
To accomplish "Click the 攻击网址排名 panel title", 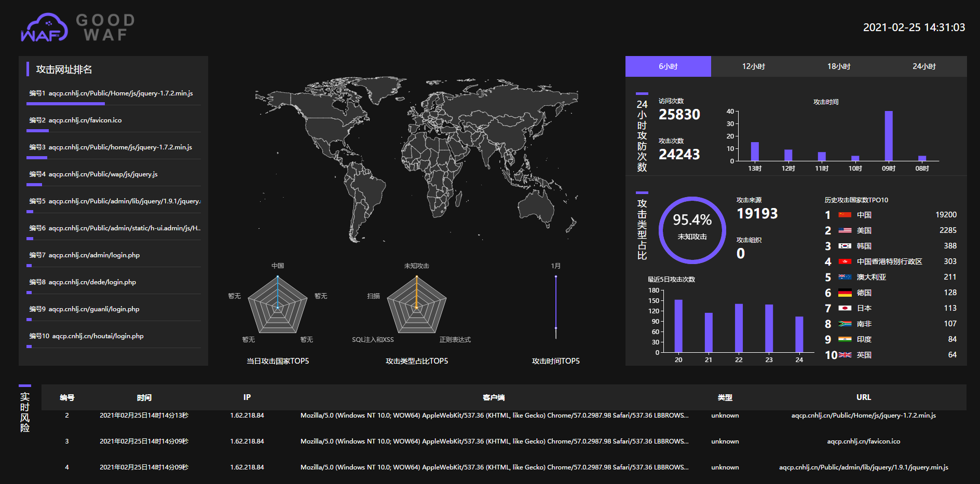I will [x=64, y=70].
